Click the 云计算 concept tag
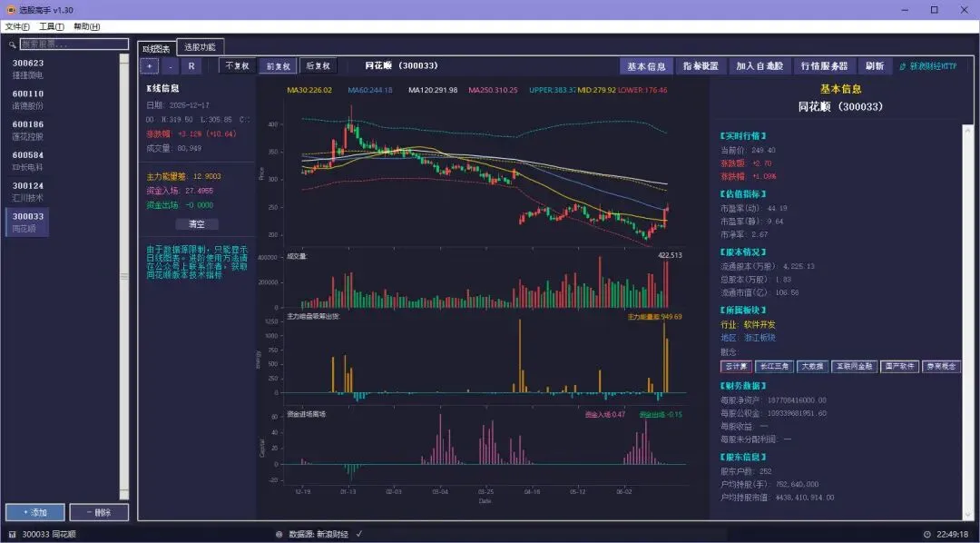 (736, 367)
